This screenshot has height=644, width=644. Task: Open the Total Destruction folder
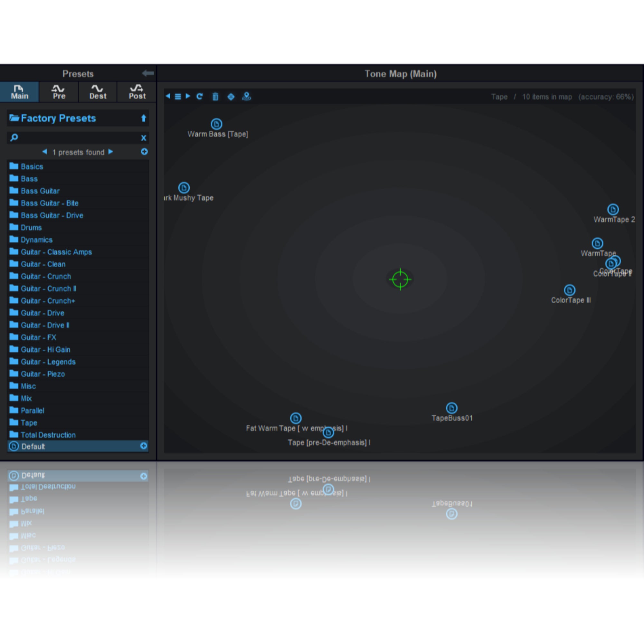coord(78,435)
